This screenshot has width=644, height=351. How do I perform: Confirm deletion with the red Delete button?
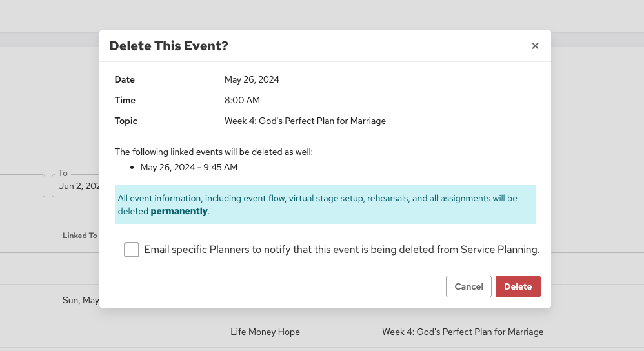point(518,286)
